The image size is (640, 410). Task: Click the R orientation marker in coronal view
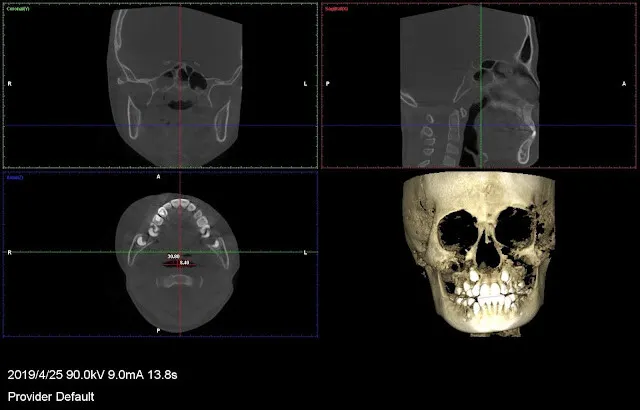[x=10, y=84]
